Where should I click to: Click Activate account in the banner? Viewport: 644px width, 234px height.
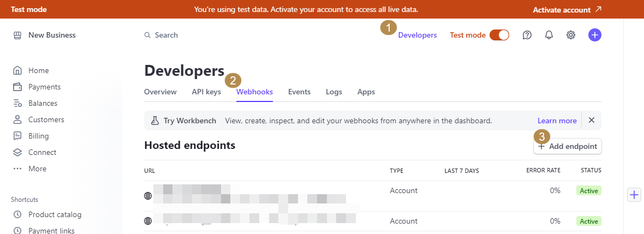(x=567, y=10)
